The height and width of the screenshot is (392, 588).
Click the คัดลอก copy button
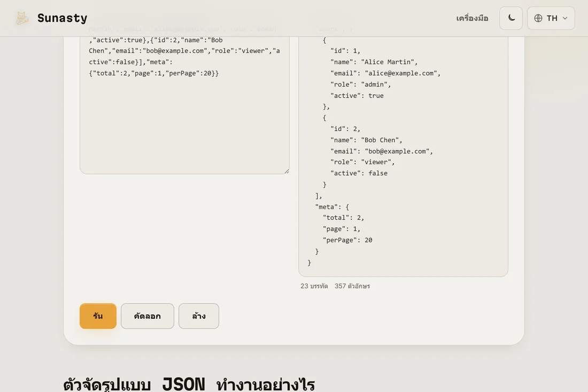(148, 316)
